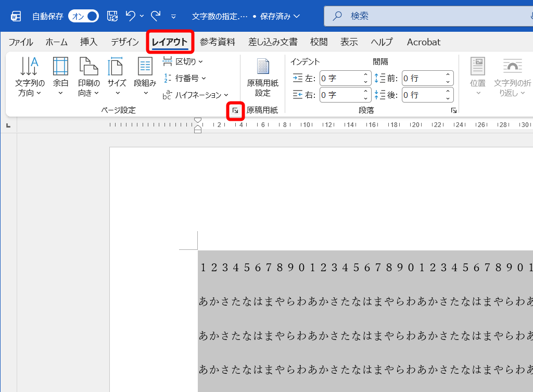Open the 表示 tab
The image size is (533, 392).
pyautogui.click(x=349, y=42)
